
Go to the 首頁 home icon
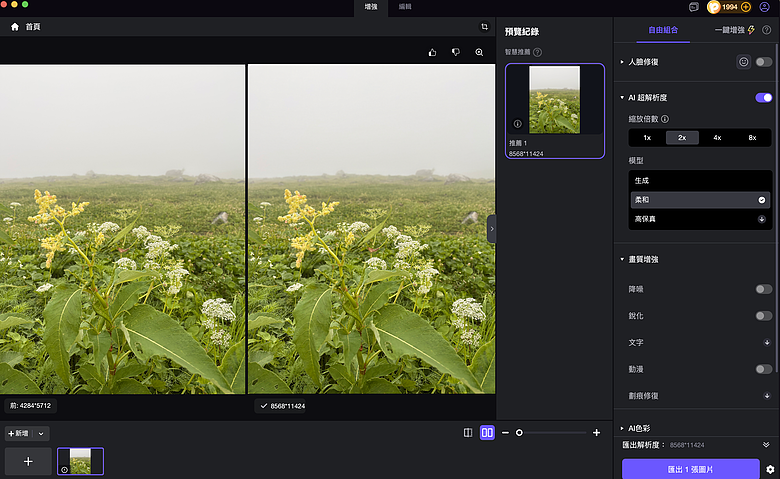coord(15,27)
